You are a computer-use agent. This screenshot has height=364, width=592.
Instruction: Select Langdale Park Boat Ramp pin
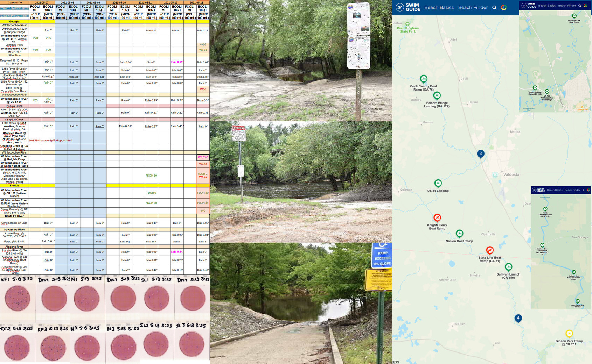(574, 16)
